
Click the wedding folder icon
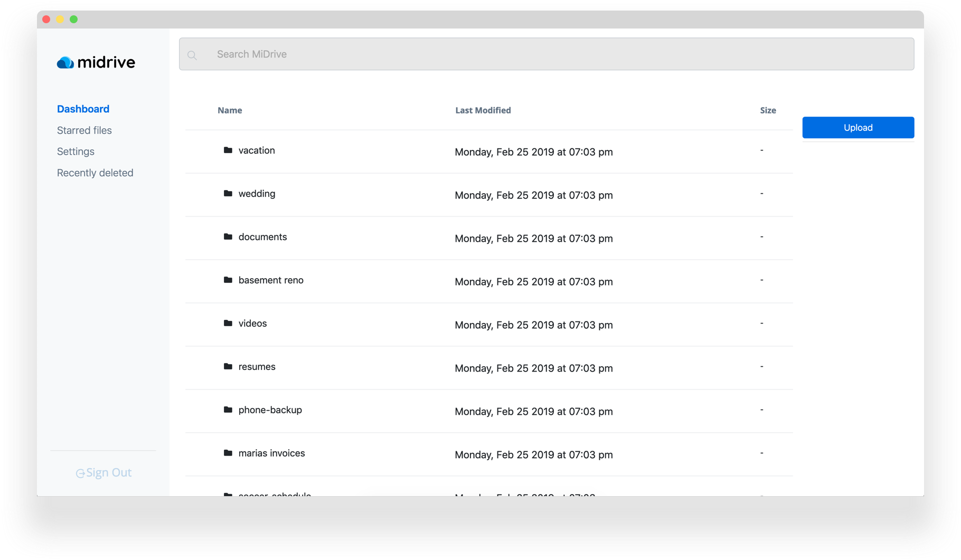pos(228,194)
